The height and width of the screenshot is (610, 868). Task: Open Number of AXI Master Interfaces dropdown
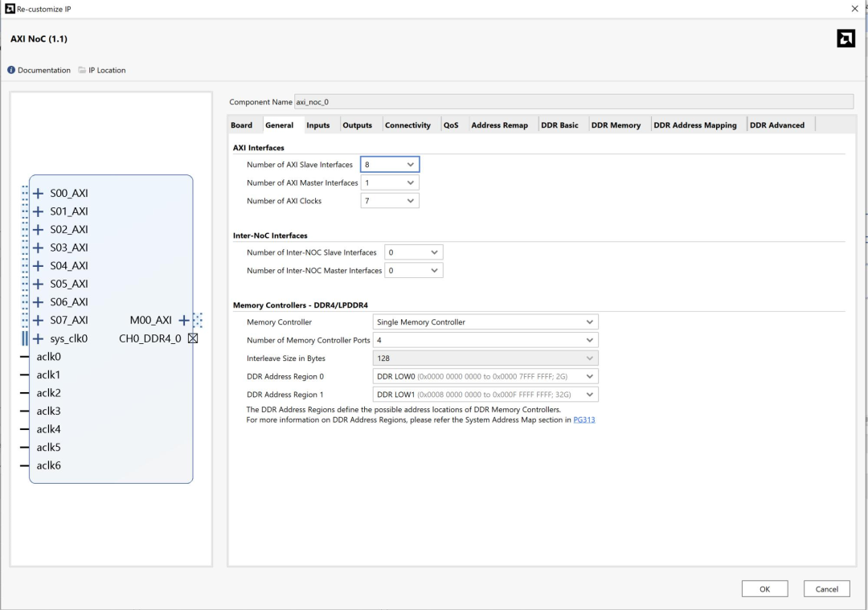[390, 183]
